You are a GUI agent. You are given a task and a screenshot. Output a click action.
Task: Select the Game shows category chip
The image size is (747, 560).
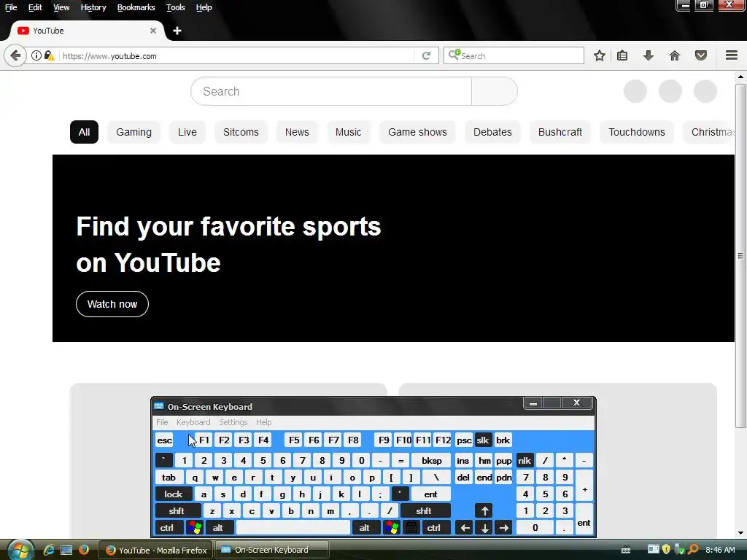click(x=417, y=133)
